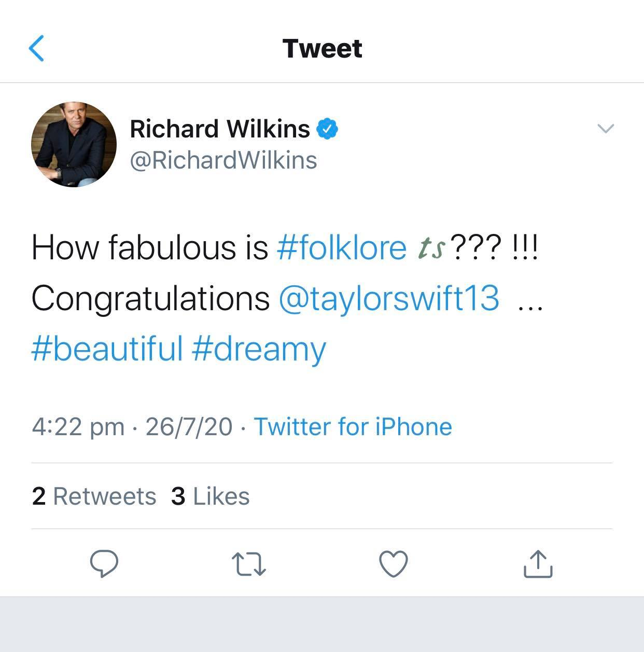The height and width of the screenshot is (652, 644).
Task: Tap the Richard Wilkins display name
Action: pyautogui.click(x=220, y=129)
